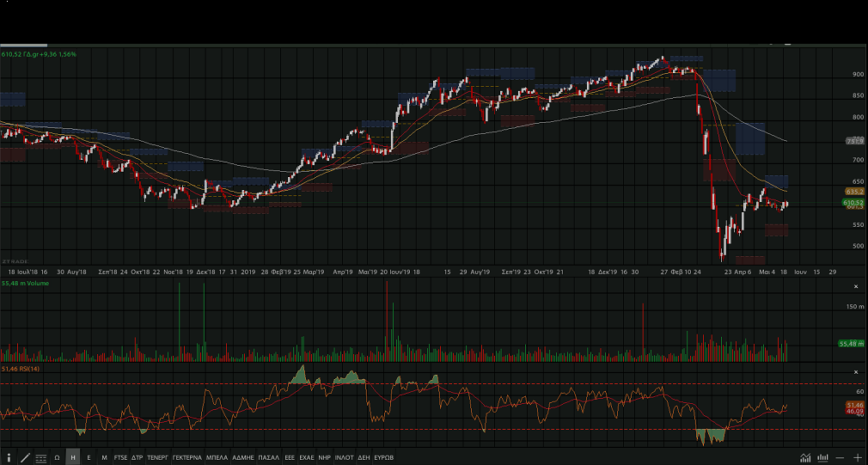Click the info icon in bottom toolbar
Image resolution: width=868 pixels, height=465 pixels.
pyautogui.click(x=10, y=457)
